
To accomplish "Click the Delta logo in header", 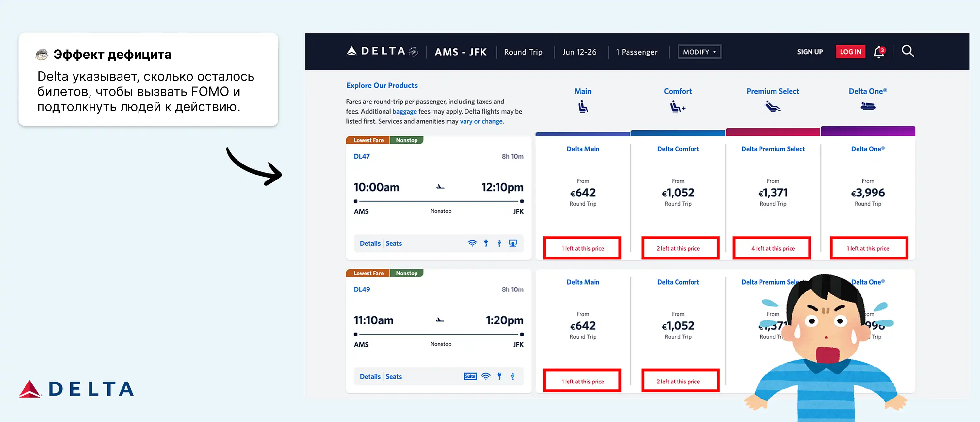I will (x=382, y=51).
